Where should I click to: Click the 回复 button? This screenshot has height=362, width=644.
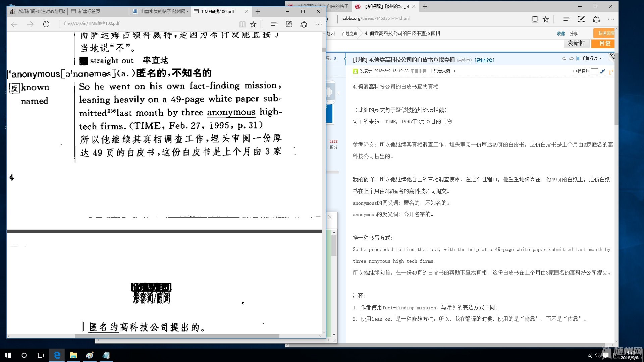pos(603,43)
